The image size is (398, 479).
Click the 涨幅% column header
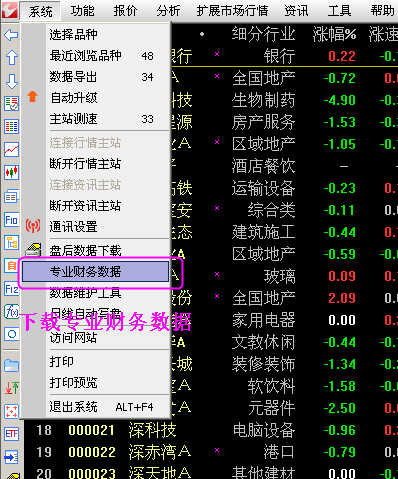pos(334,34)
